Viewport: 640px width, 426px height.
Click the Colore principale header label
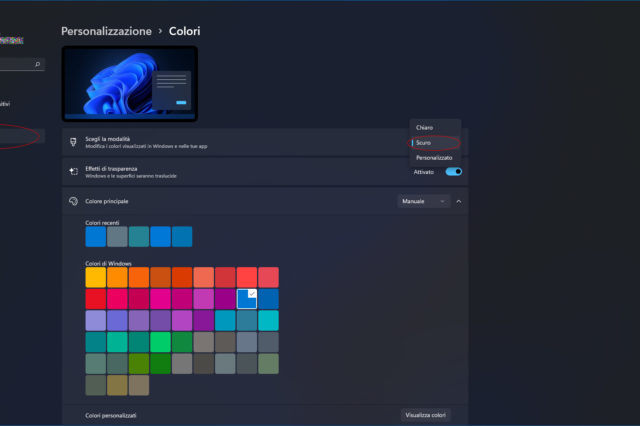point(107,201)
